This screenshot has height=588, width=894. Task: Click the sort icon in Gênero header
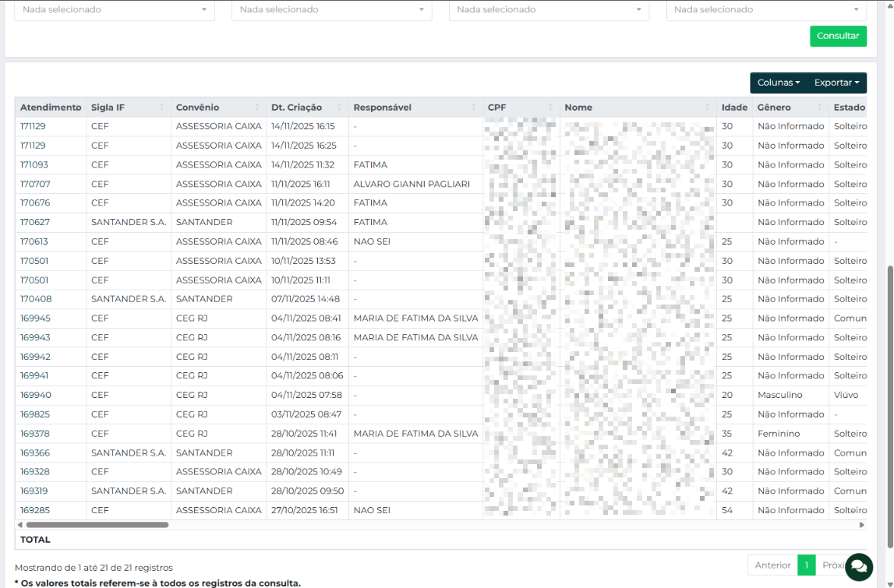point(818,107)
